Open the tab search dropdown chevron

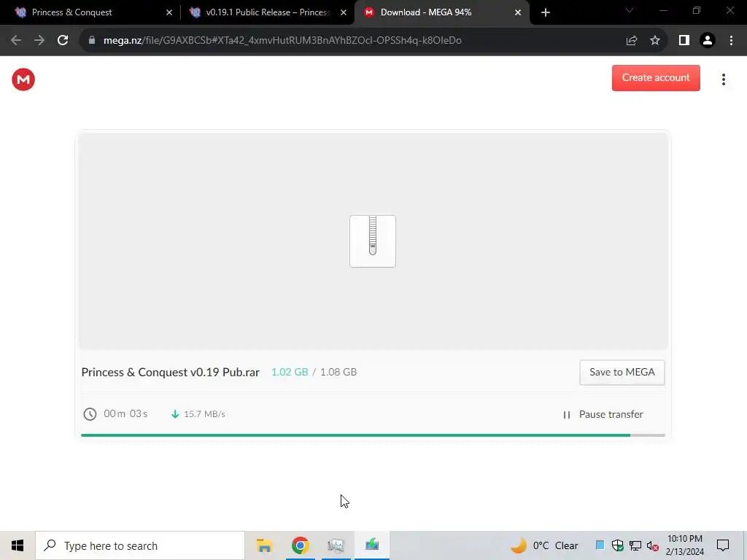tap(630, 10)
